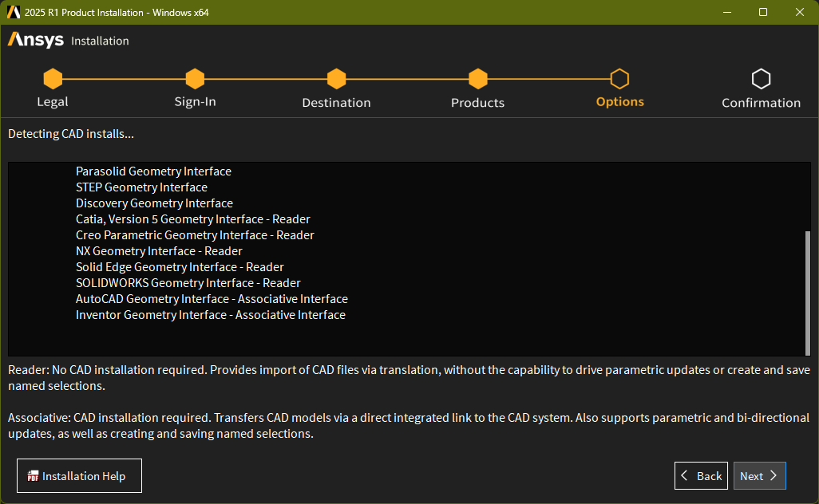819x504 pixels.
Task: Go Back to the previous step
Action: coord(701,476)
